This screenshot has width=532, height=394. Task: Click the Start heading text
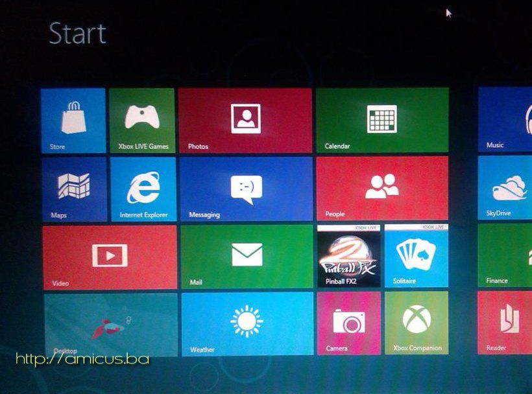click(78, 33)
